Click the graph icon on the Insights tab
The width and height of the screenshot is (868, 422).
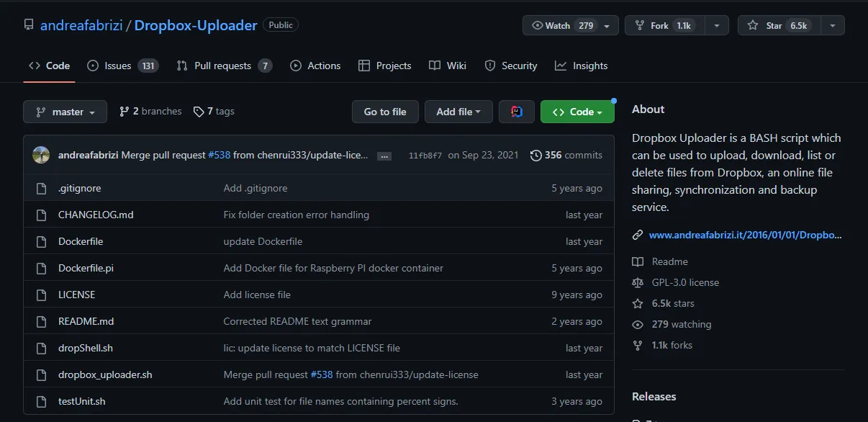pyautogui.click(x=561, y=66)
